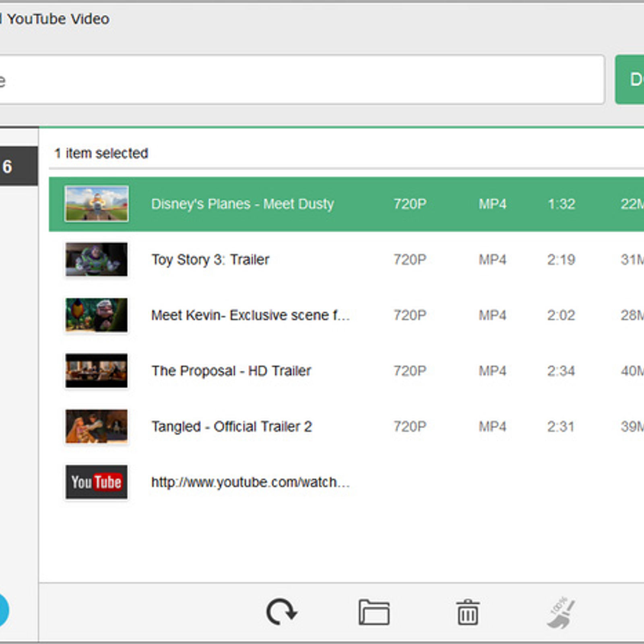
Task: Click 720P in The Proposal row
Action: point(410,371)
